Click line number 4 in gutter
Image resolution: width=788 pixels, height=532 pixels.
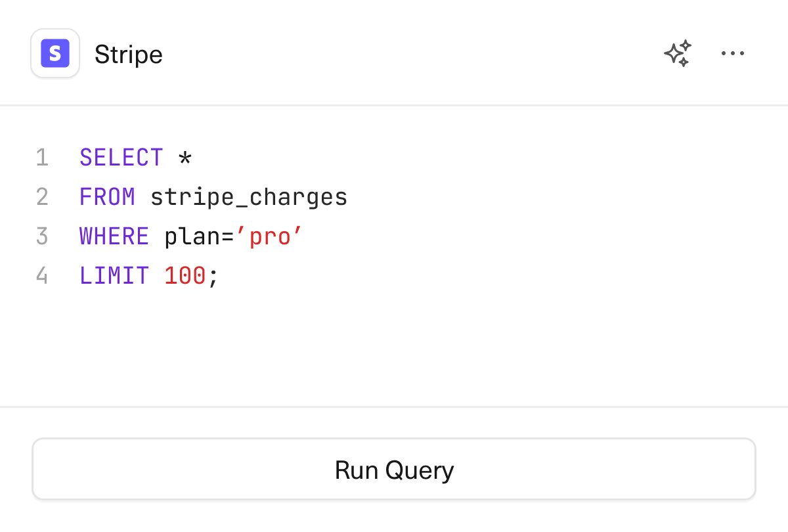(42, 276)
